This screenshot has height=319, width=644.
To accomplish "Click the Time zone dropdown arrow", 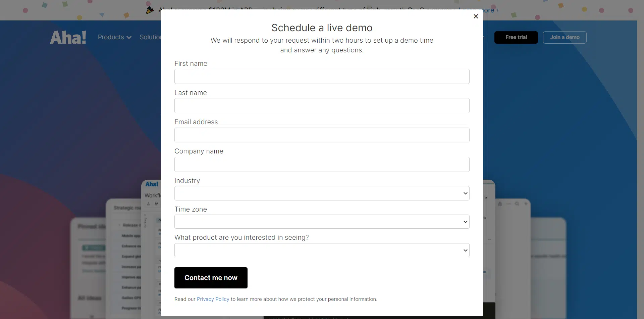I will click(x=465, y=222).
